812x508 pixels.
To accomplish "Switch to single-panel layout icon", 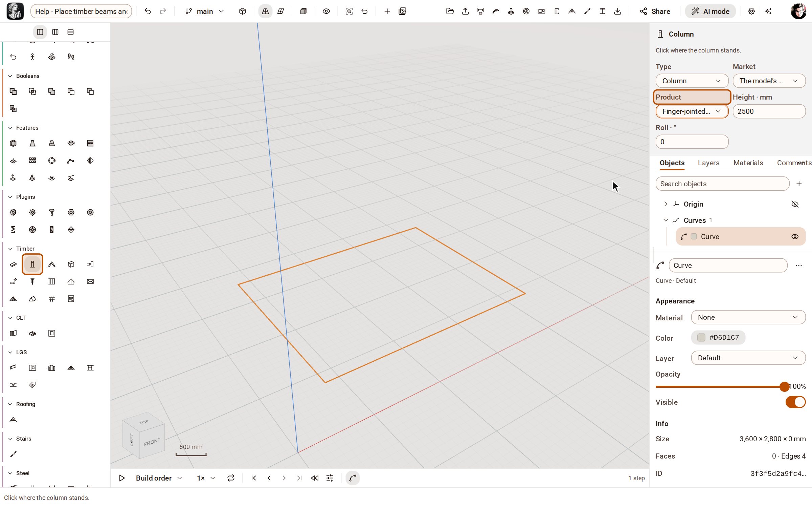I will click(x=40, y=32).
